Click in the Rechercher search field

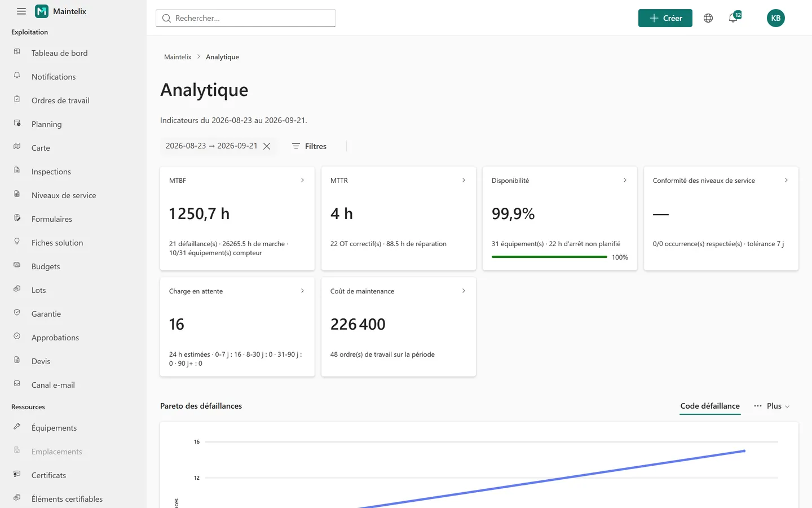click(x=246, y=18)
